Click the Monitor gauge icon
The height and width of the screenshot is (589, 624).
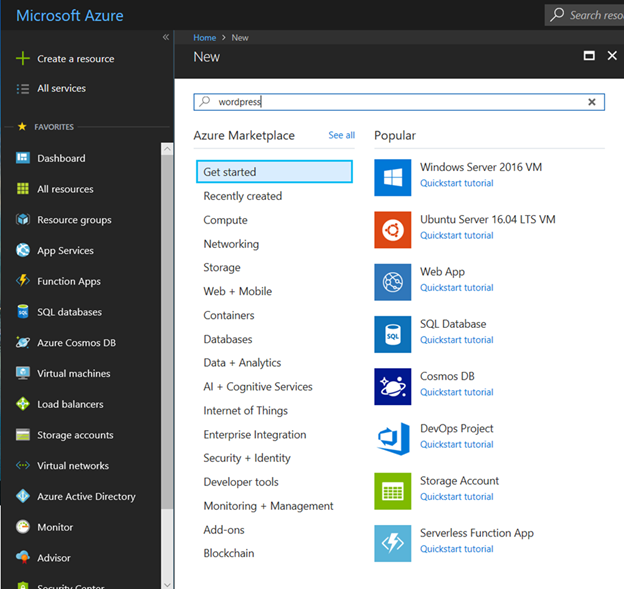tap(23, 527)
